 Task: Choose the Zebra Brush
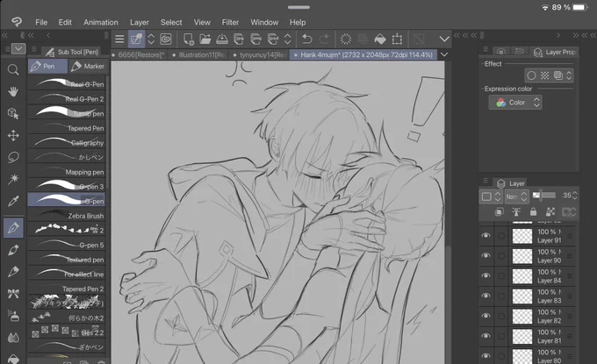pyautogui.click(x=67, y=216)
